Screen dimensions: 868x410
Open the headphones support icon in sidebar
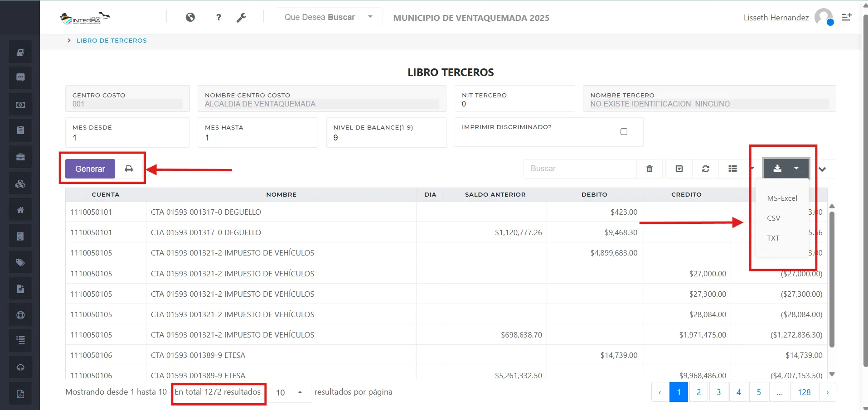coord(20,367)
